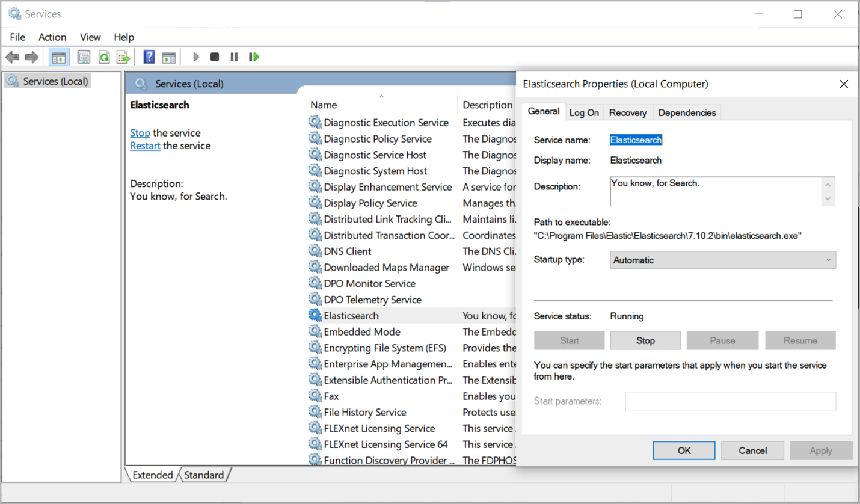Refresh the services list
This screenshot has height=504, width=860.
click(x=103, y=57)
